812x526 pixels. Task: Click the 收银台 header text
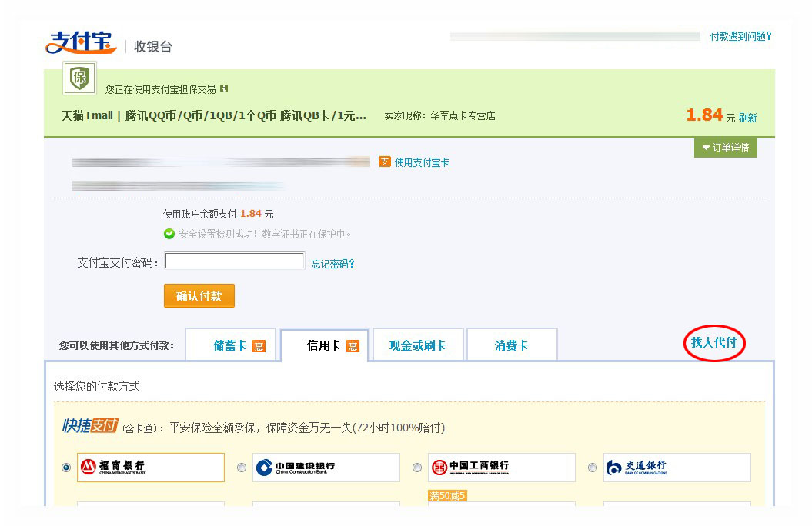(152, 47)
